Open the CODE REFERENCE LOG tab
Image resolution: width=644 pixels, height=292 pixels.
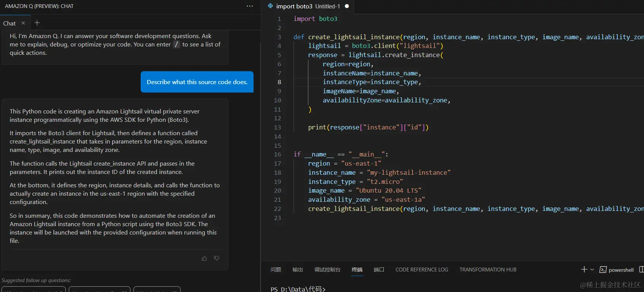click(422, 270)
